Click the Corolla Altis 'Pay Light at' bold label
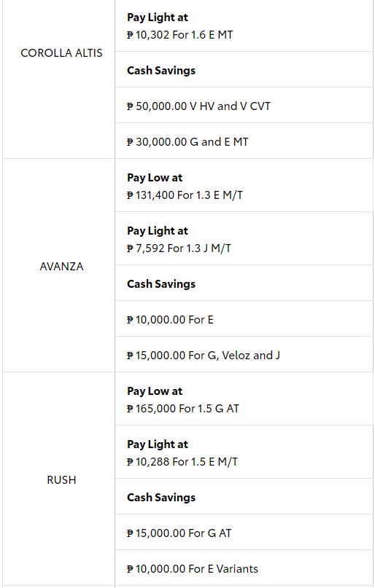 click(x=158, y=17)
